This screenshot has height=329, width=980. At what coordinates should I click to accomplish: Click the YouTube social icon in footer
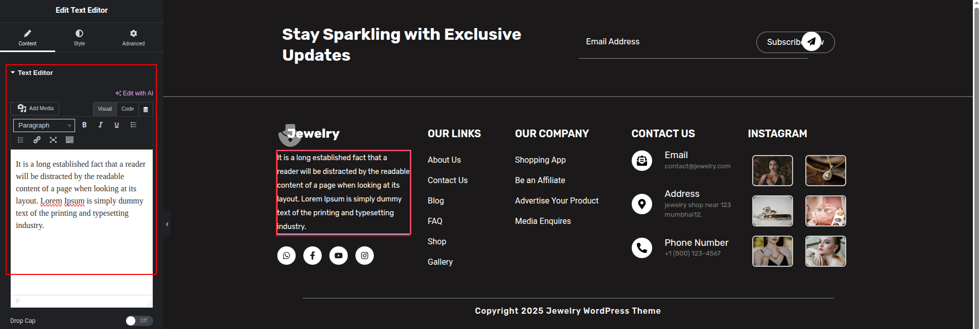(x=339, y=256)
